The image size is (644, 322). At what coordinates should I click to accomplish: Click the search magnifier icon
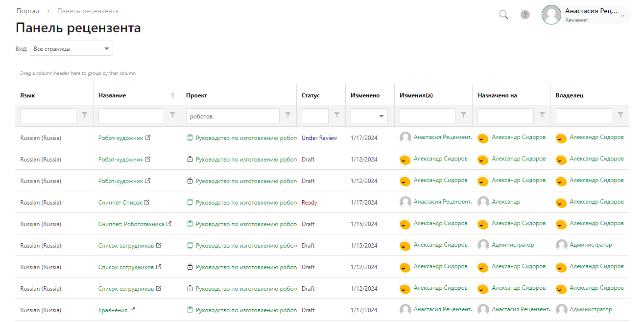click(x=503, y=15)
